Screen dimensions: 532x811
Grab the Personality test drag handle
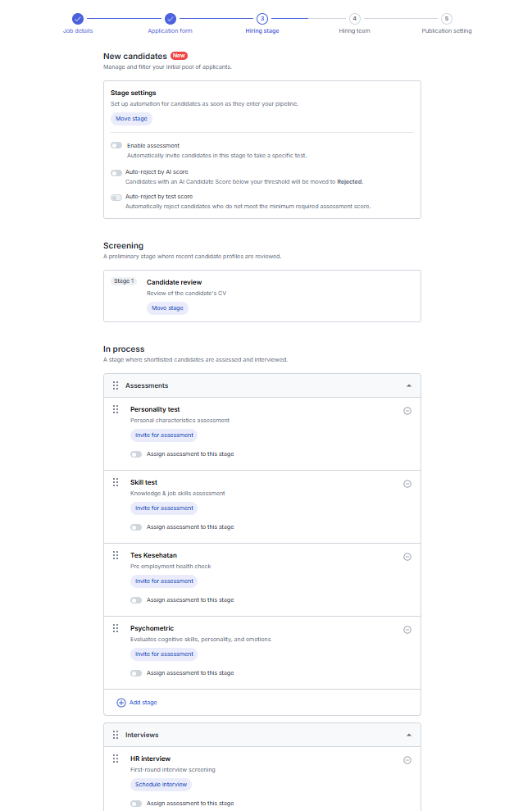click(116, 409)
